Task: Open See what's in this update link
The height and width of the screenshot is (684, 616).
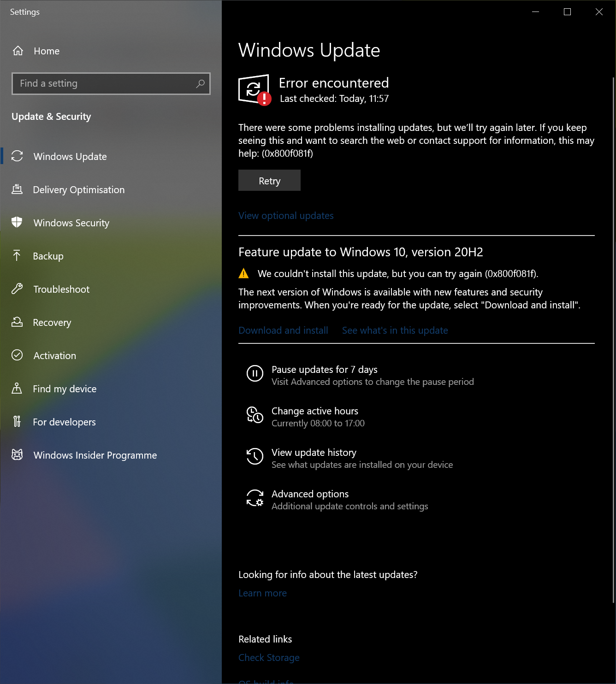Action: (x=395, y=330)
